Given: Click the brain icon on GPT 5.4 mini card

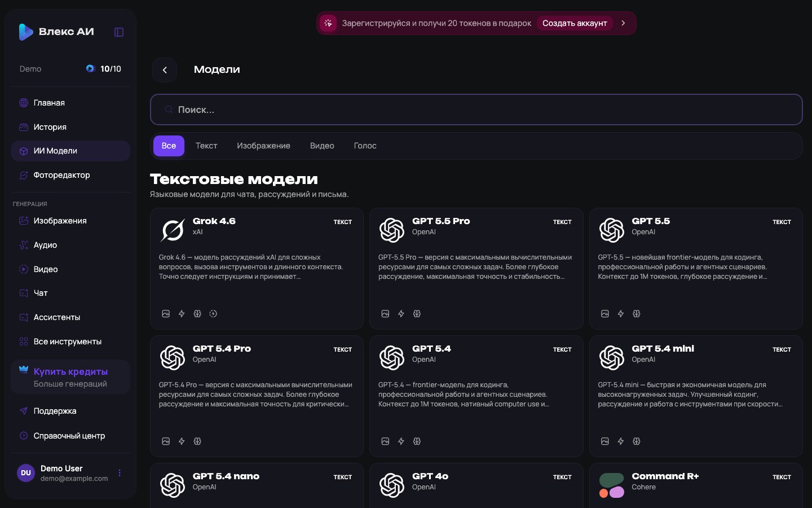Looking at the screenshot, I should coord(637,441).
